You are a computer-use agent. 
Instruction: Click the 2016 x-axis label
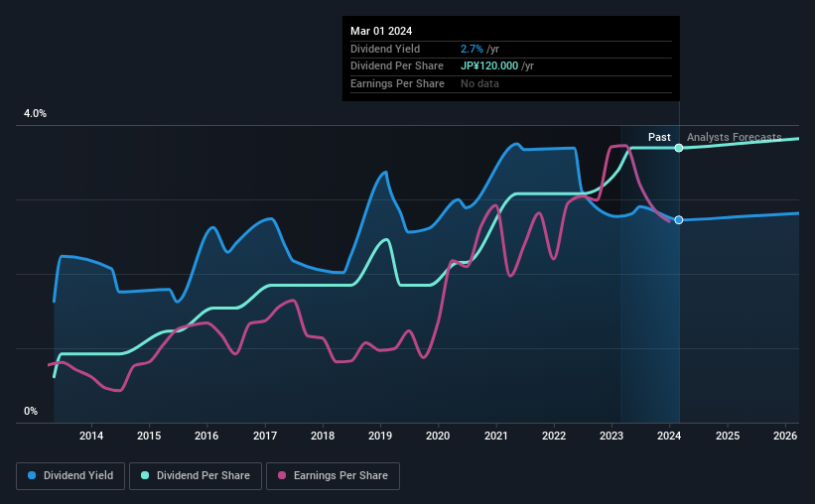coord(206,436)
